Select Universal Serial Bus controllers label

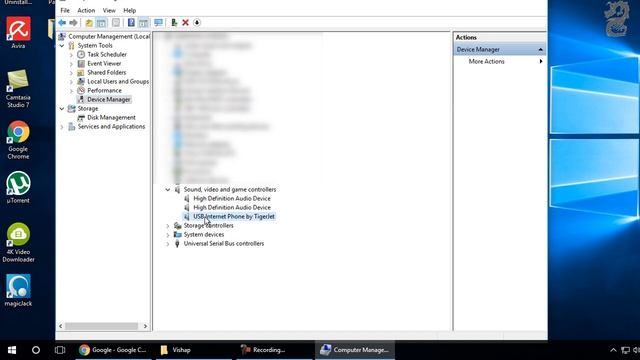pyautogui.click(x=224, y=244)
